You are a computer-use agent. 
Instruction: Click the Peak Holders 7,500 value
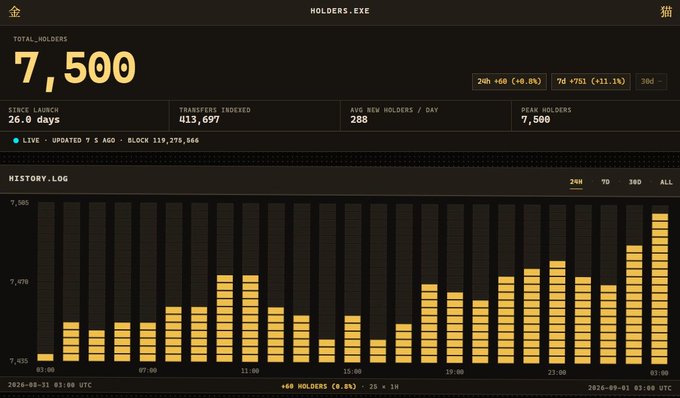pos(536,120)
